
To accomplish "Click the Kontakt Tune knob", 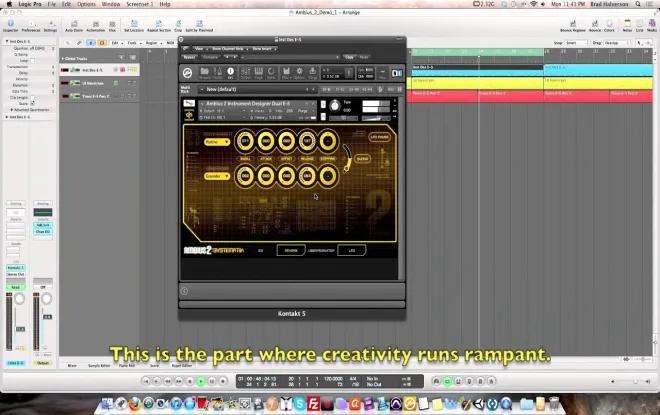I will point(335,106).
